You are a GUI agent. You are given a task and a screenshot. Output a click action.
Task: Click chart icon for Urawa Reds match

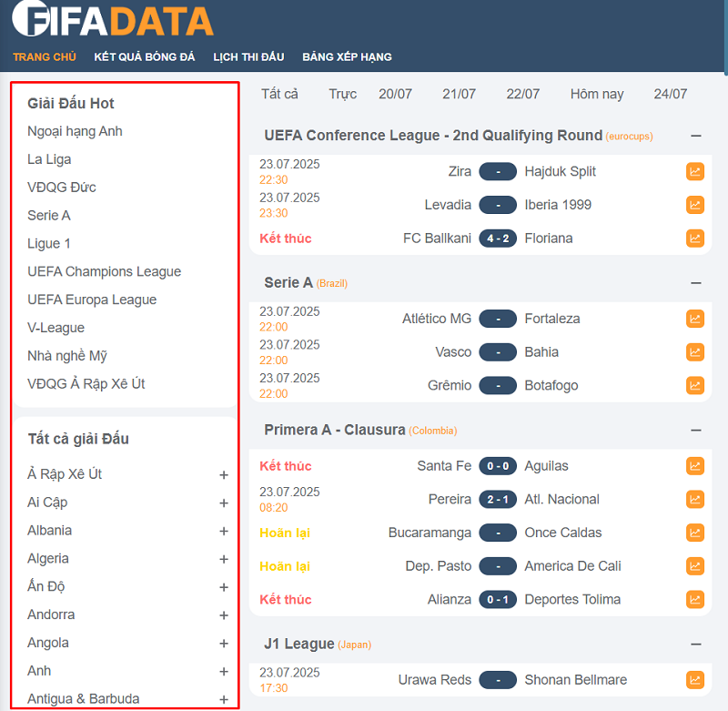pos(694,680)
